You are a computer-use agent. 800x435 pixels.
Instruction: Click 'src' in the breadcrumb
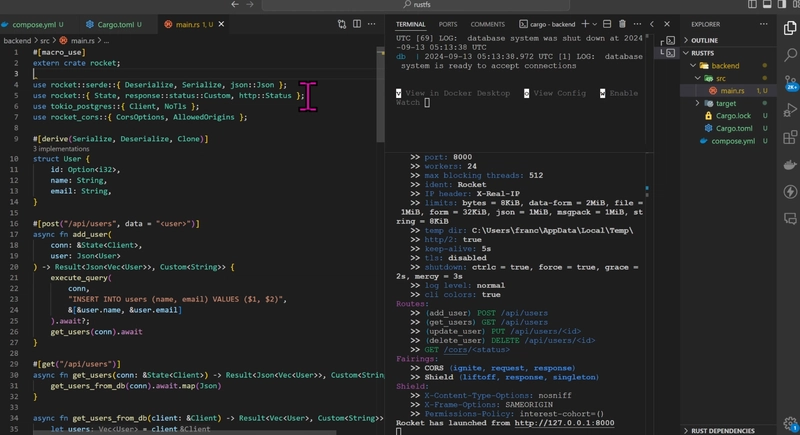[x=45, y=40]
